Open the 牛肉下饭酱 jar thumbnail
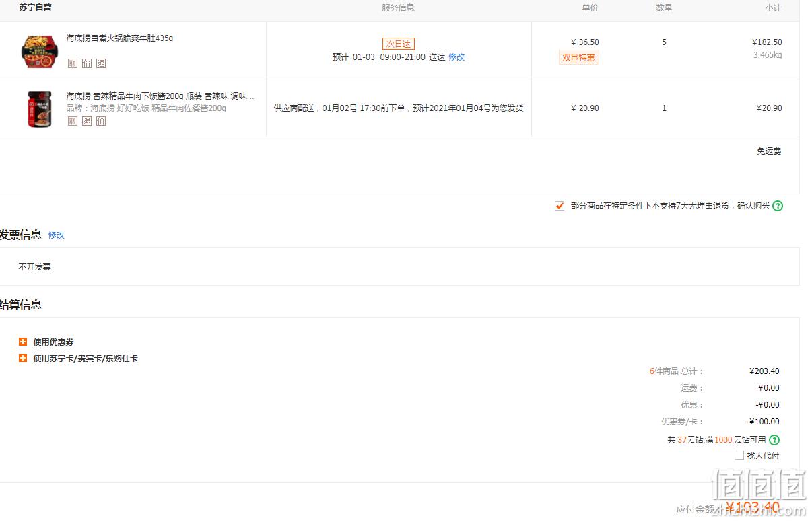Image resolution: width=812 pixels, height=522 pixels. [x=40, y=109]
